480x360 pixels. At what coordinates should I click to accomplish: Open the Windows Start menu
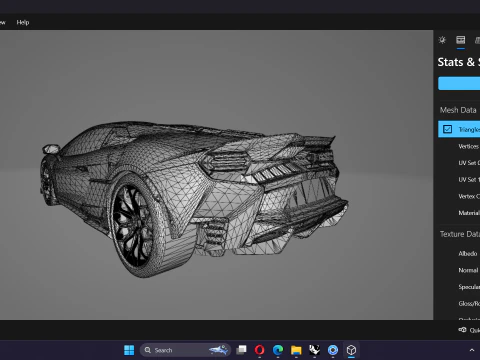point(129,350)
